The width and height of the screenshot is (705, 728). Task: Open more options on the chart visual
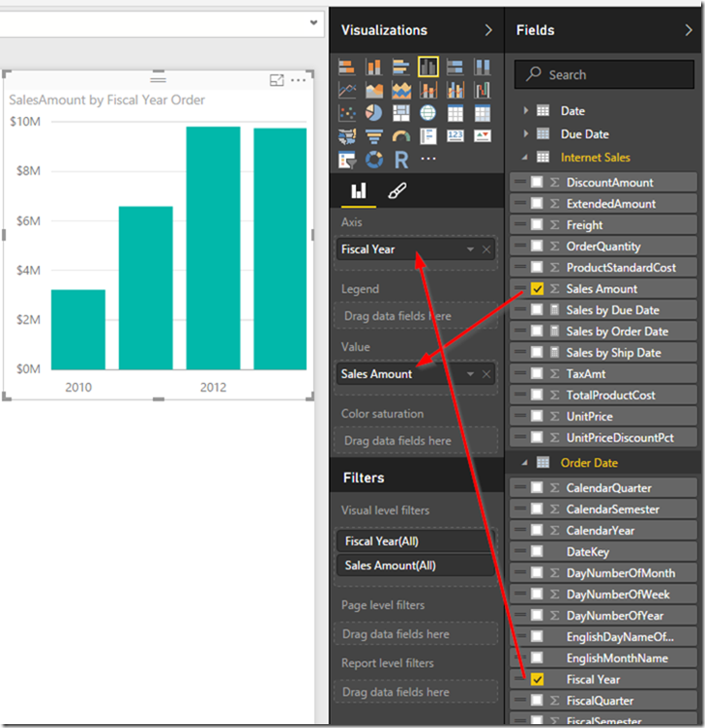[x=298, y=80]
